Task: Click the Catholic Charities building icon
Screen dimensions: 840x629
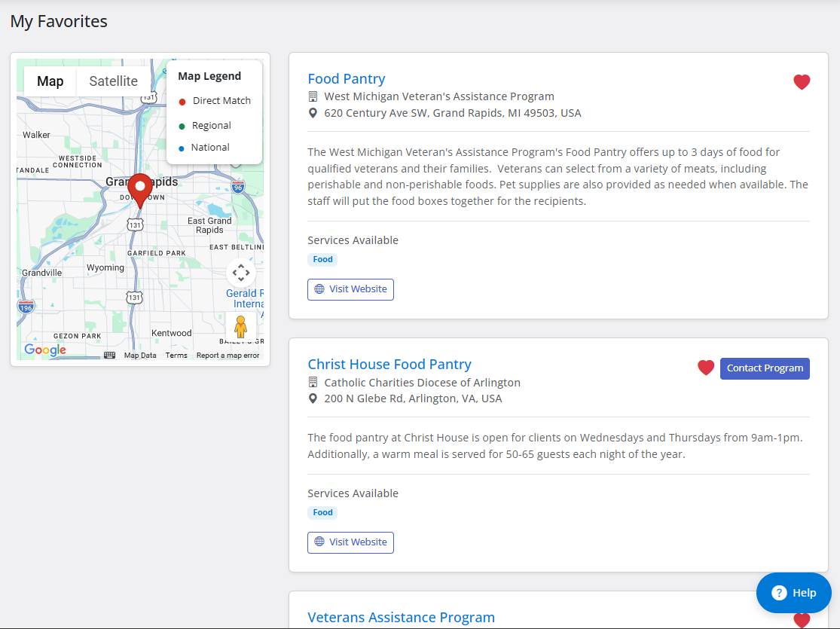Action: 313,383
